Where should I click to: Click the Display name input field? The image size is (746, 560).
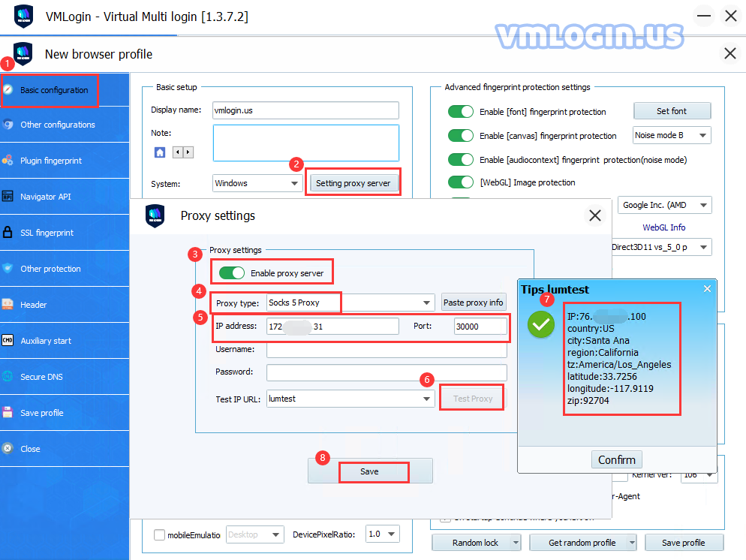(305, 110)
